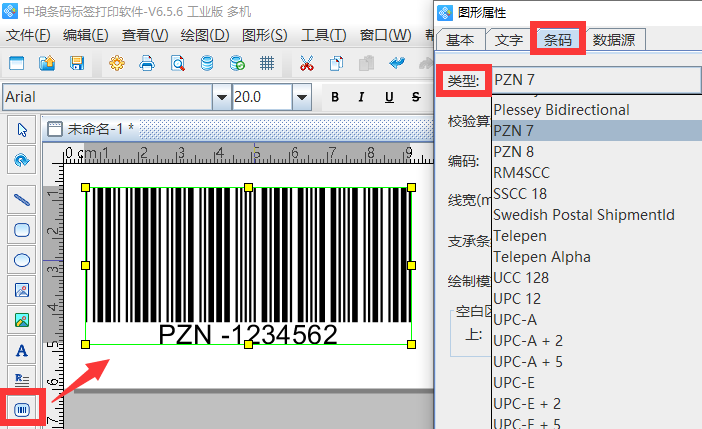Click the Arial font name field

click(x=107, y=97)
